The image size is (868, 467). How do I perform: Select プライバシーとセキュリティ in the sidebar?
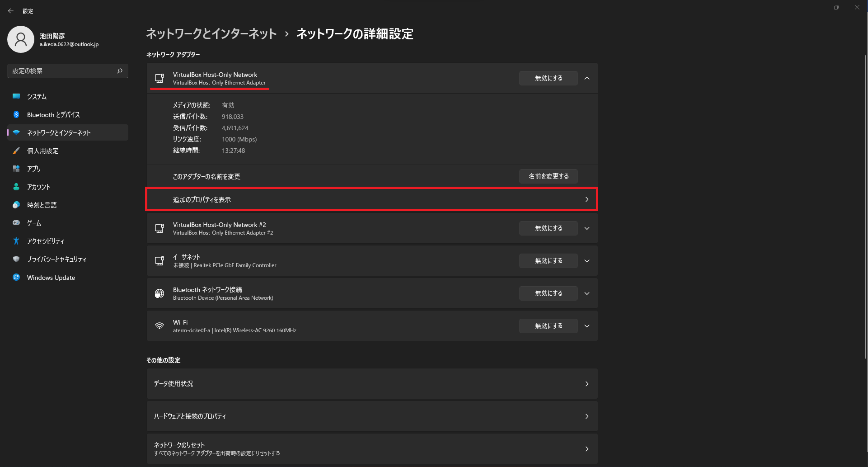click(56, 259)
